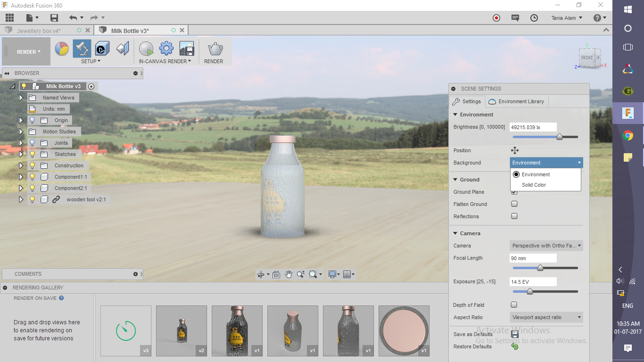This screenshot has height=362, width=644.
Task: Click the Position move arrows icon
Action: pyautogui.click(x=514, y=150)
